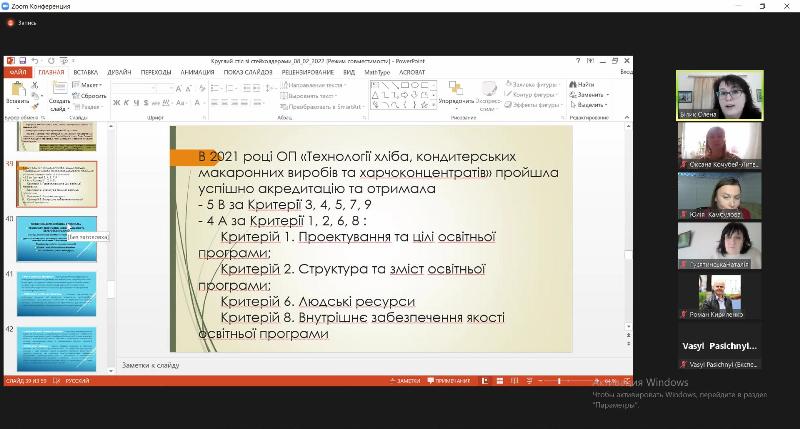The width and height of the screenshot is (800, 429).
Task: Open the ФАЙЛ tab
Action: coord(18,72)
